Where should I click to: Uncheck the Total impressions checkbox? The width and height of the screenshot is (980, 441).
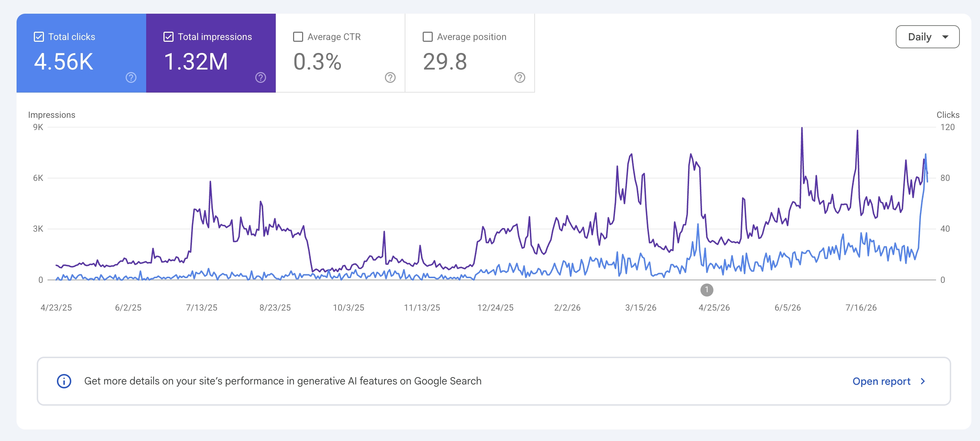point(168,37)
